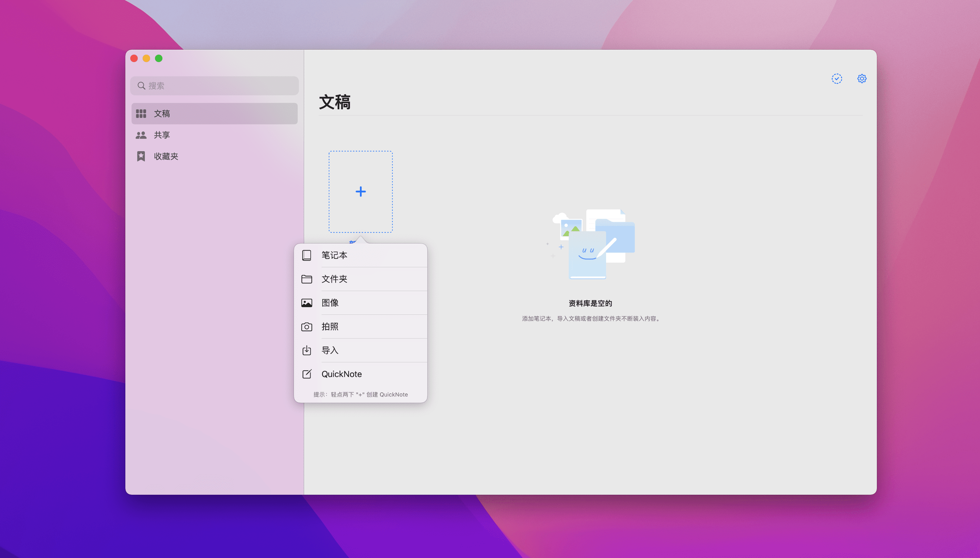980x558 pixels.
Task: Select 图像 menu entry
Action: [330, 303]
